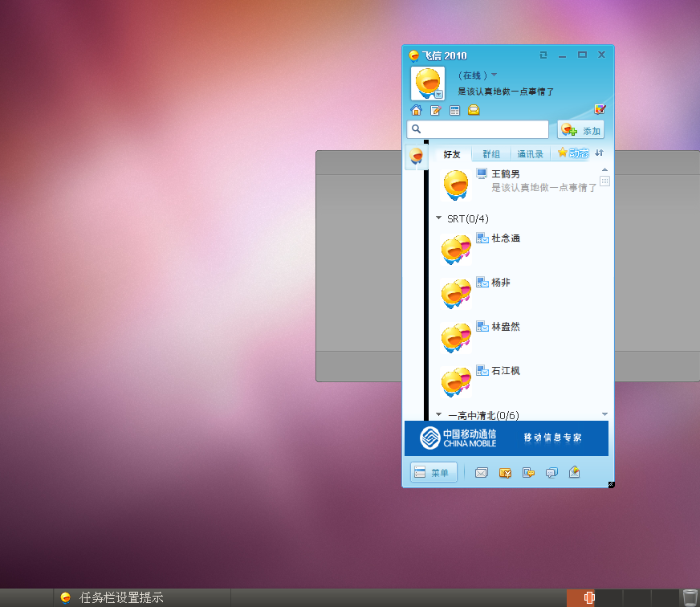Click the computer status icon beside 王鹤男
Viewport: 700px width, 607px height.
pyautogui.click(x=482, y=173)
